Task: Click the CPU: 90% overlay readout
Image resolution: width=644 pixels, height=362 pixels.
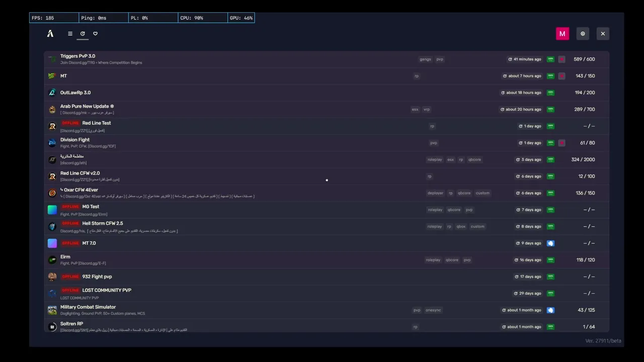Action: coord(203,18)
